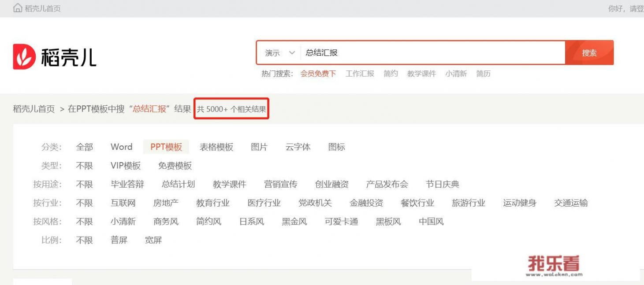The height and width of the screenshot is (285, 644).
Task: Open the 会员免费下 hot search link
Action: [x=318, y=74]
